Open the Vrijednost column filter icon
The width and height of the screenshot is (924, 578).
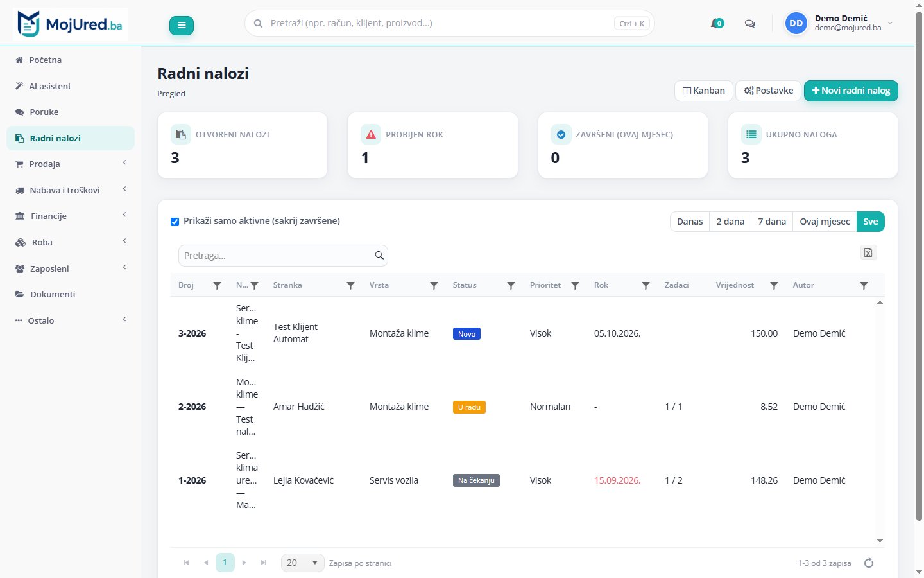pyautogui.click(x=774, y=286)
